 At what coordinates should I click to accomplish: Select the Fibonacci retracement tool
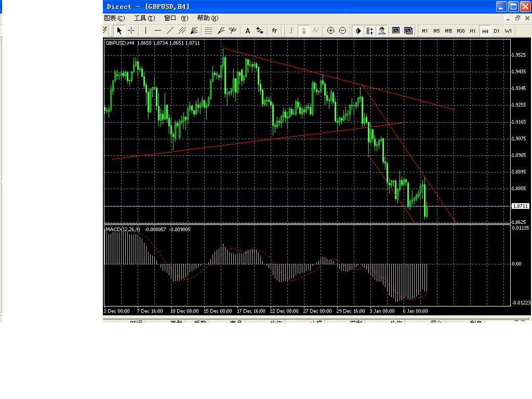[x=208, y=31]
